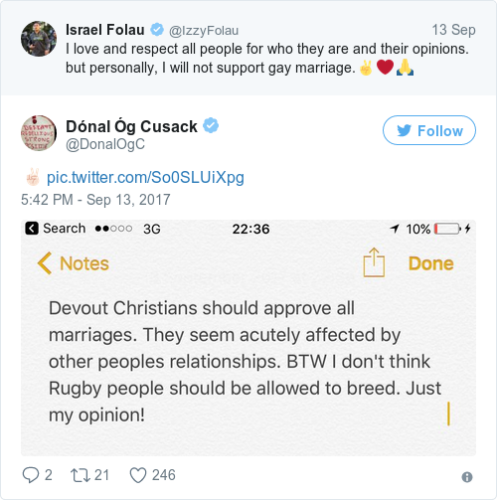The width and height of the screenshot is (497, 500).
Task: Click the battery indicator in status bar
Action: coord(448,229)
